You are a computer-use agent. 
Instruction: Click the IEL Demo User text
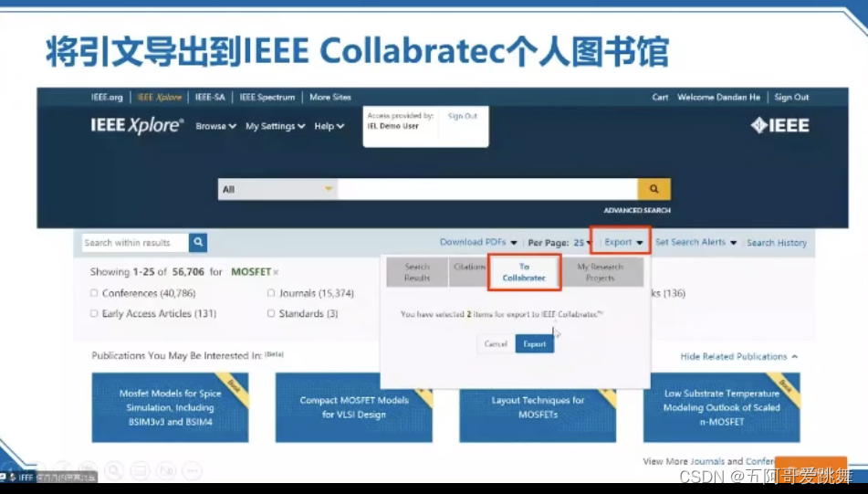click(x=393, y=126)
